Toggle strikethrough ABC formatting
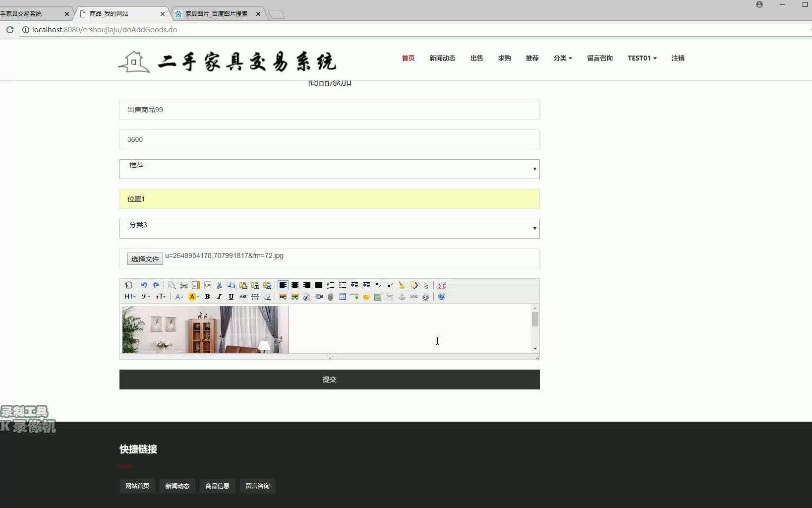This screenshot has width=812, height=508. click(243, 297)
